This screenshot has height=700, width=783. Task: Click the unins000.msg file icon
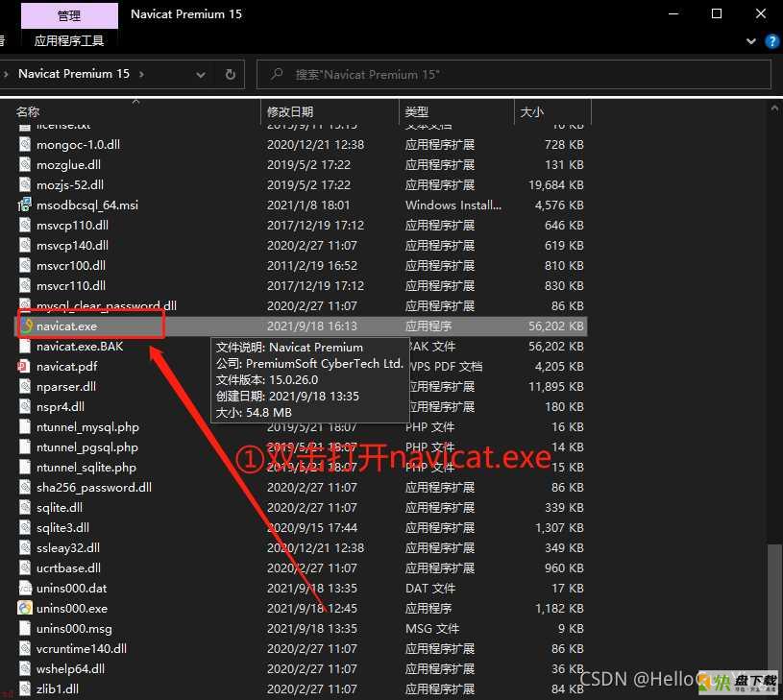pyautogui.click(x=24, y=629)
